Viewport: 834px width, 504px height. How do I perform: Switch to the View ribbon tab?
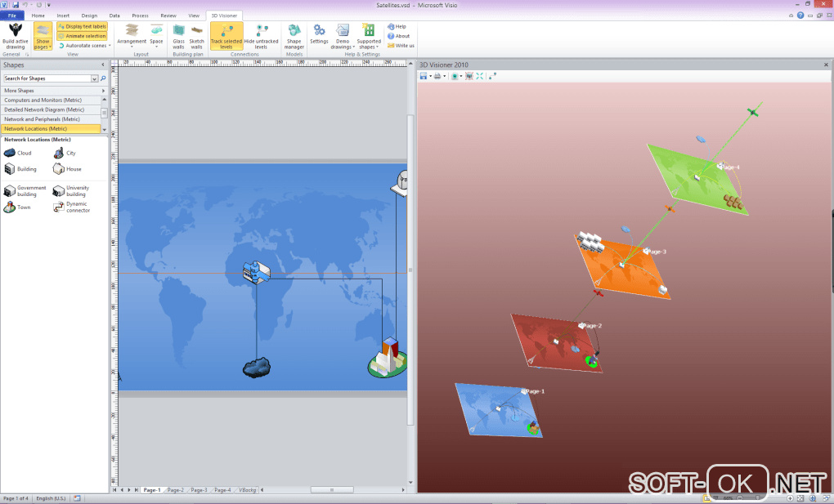pos(194,16)
